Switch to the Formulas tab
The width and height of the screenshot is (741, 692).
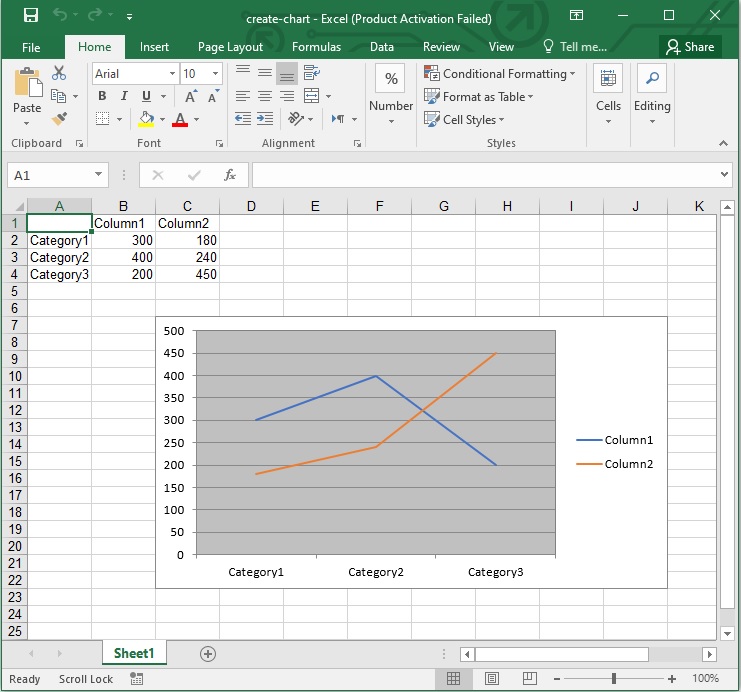click(x=316, y=47)
